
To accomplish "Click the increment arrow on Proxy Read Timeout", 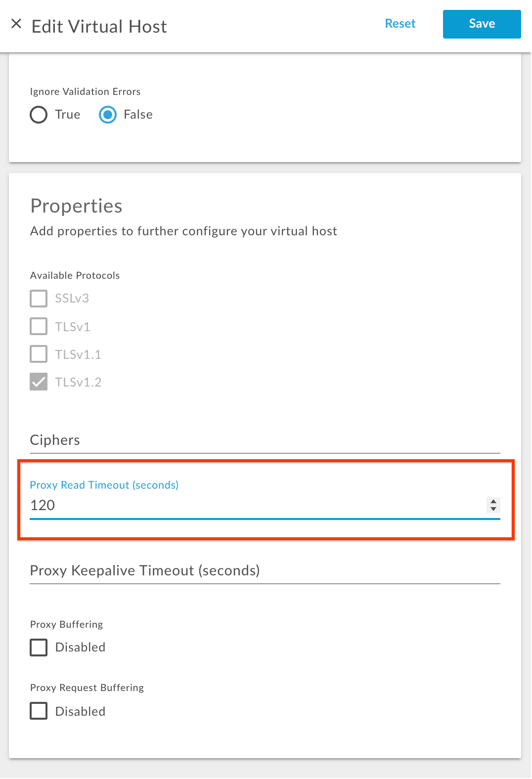I will point(493,502).
